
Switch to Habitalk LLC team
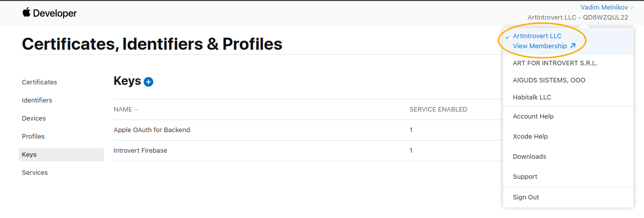tap(532, 97)
